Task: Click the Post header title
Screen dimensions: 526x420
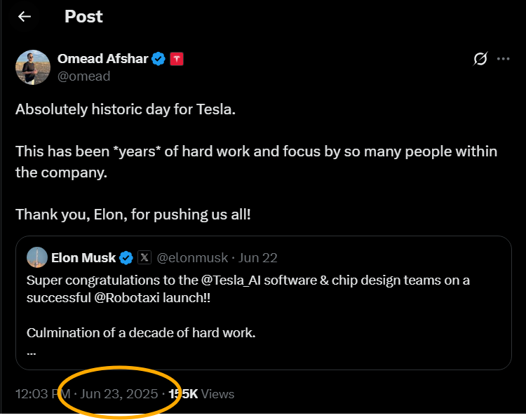Action: (83, 16)
